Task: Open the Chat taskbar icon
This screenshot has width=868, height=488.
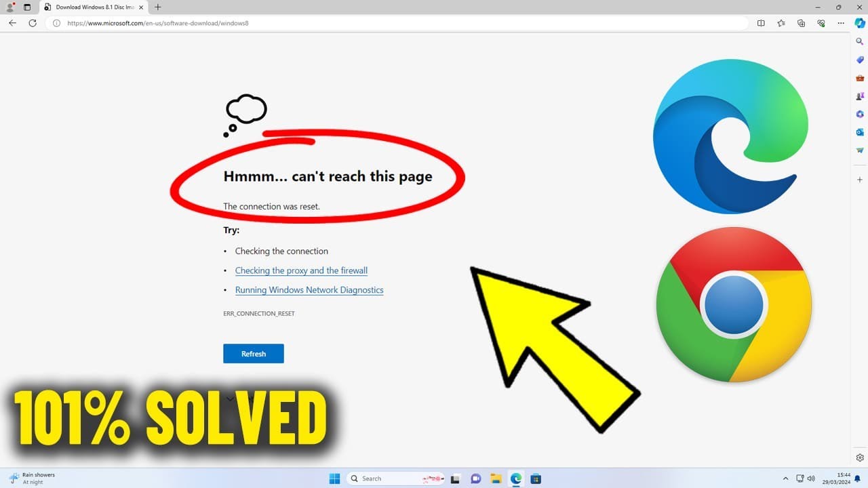Action: click(x=476, y=479)
